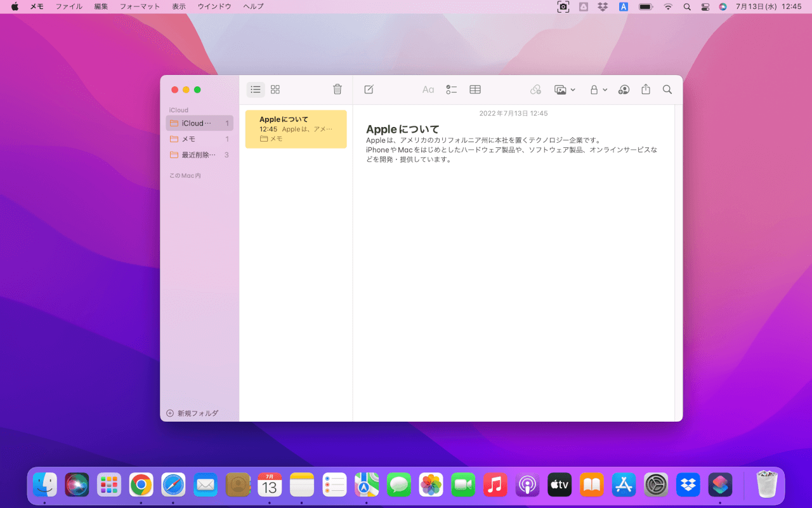Open the 編集 menu
Viewport: 812px width, 508px height.
[x=101, y=6]
